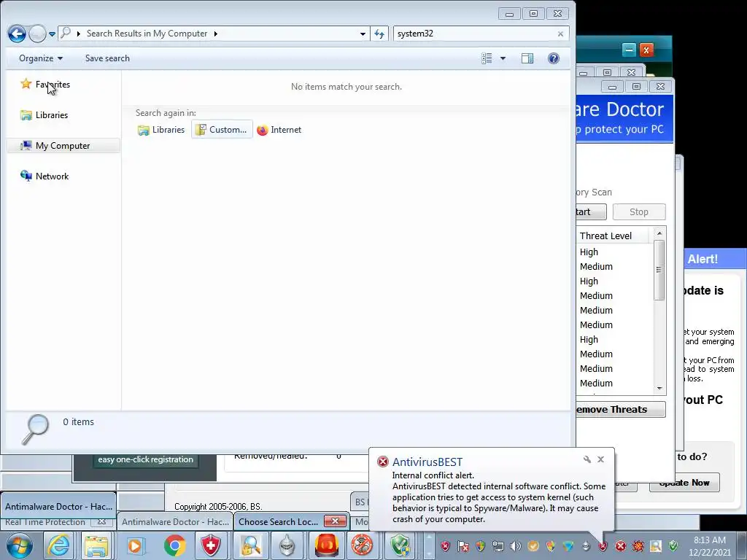The width and height of the screenshot is (747, 560).
Task: Click easy one-click registration button
Action: (146, 459)
